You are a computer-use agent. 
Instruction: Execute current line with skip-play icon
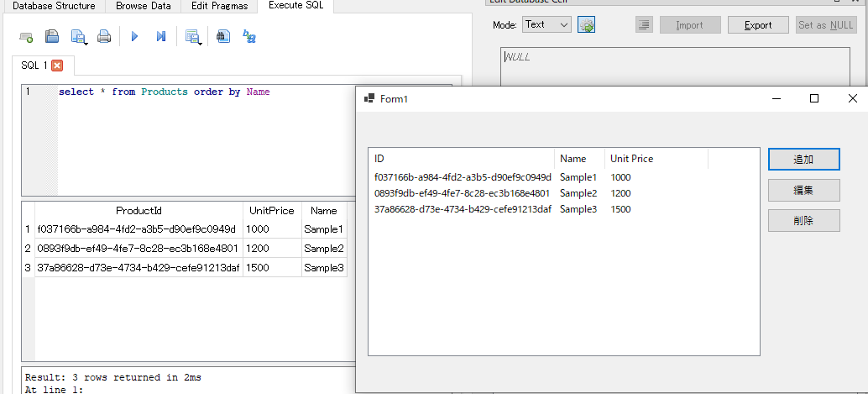click(x=161, y=37)
